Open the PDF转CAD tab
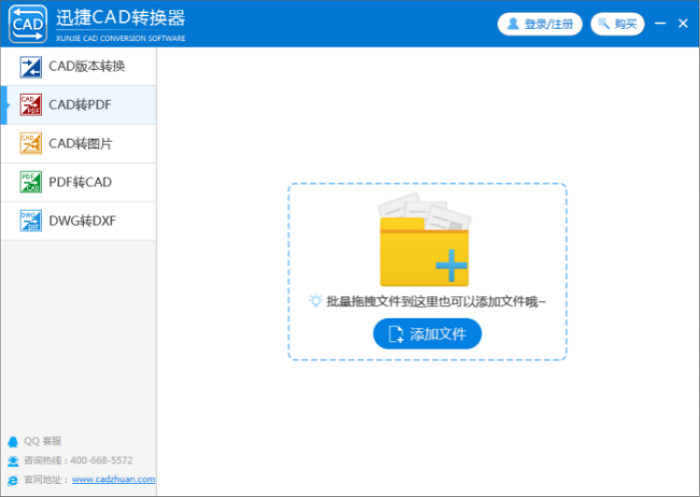The height and width of the screenshot is (497, 700). 79,182
